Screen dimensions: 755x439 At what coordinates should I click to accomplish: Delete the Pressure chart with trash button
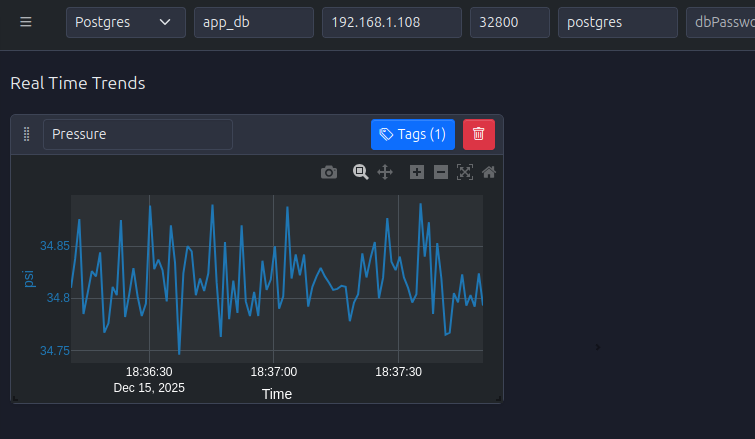pos(479,134)
